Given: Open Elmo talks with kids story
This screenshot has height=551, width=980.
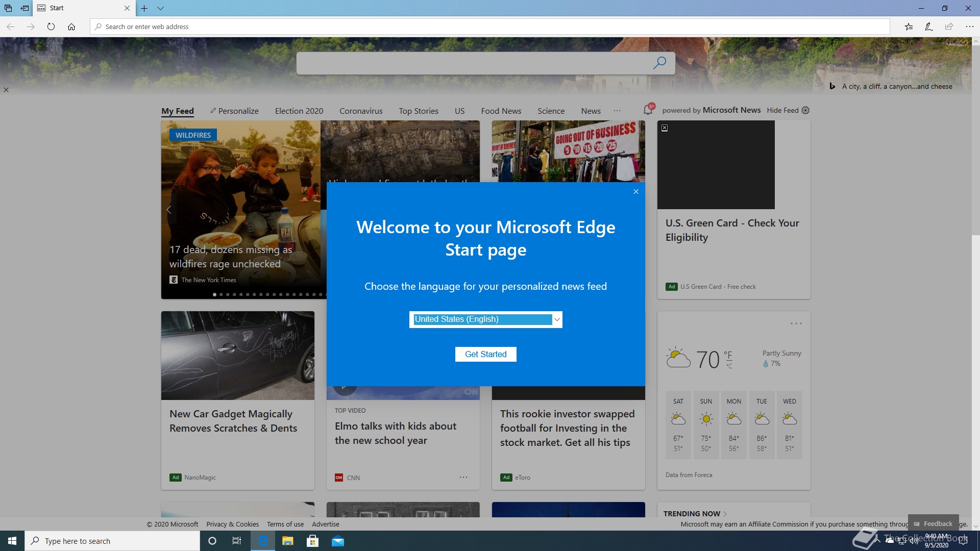Looking at the screenshot, I should click(396, 433).
